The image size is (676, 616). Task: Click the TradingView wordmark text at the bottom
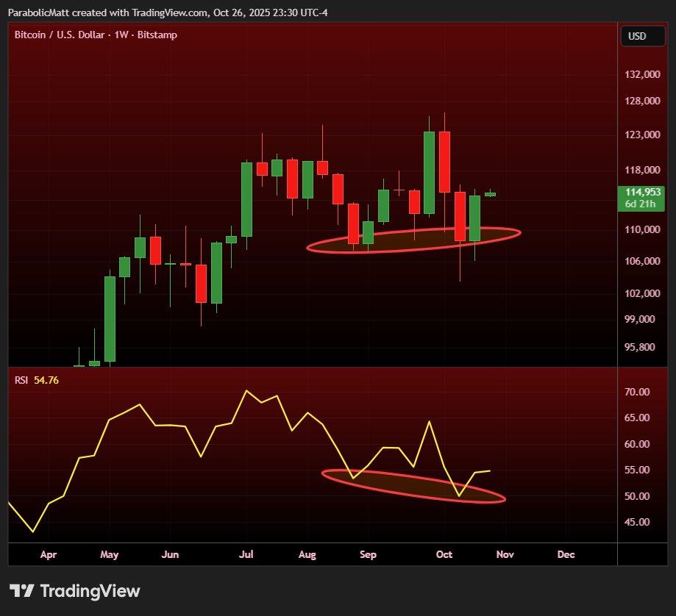click(89, 591)
